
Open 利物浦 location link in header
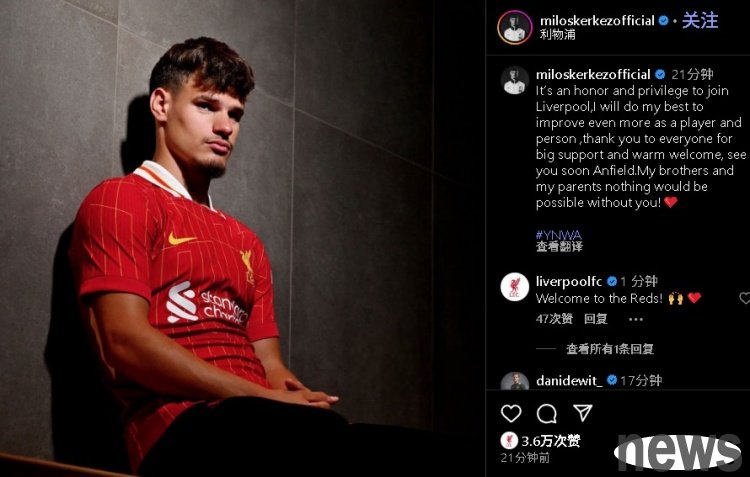557,34
